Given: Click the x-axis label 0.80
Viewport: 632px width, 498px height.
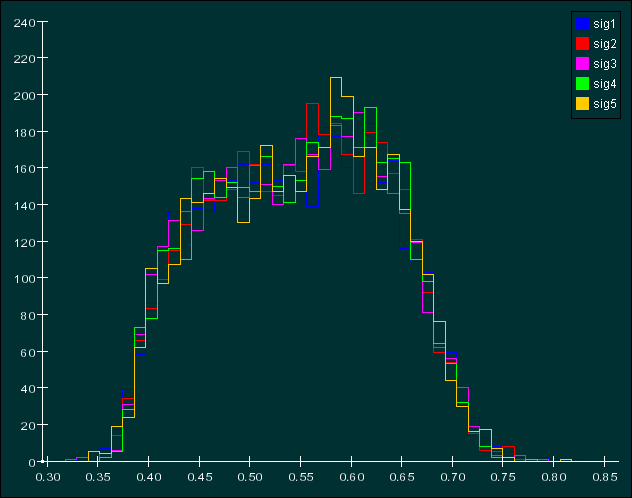Looking at the screenshot, I should click(554, 477).
